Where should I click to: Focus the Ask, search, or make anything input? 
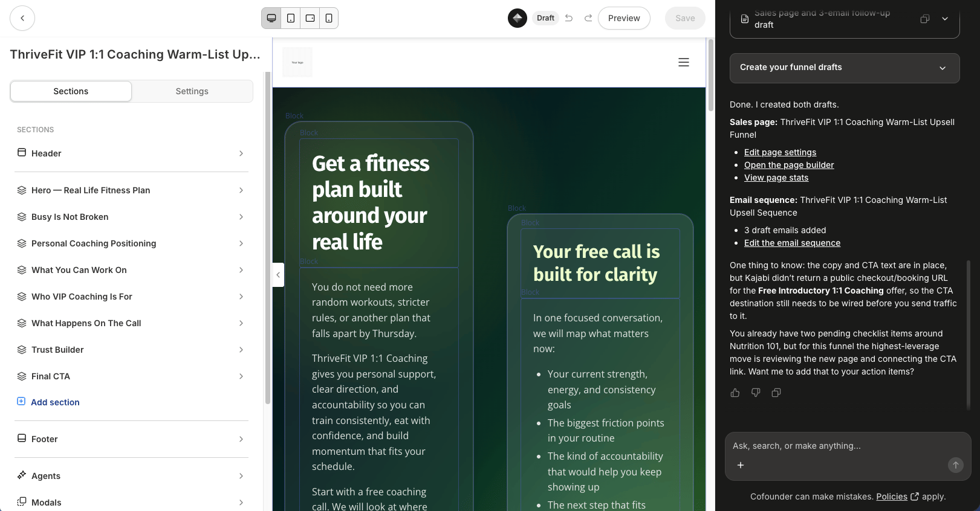tap(848, 446)
